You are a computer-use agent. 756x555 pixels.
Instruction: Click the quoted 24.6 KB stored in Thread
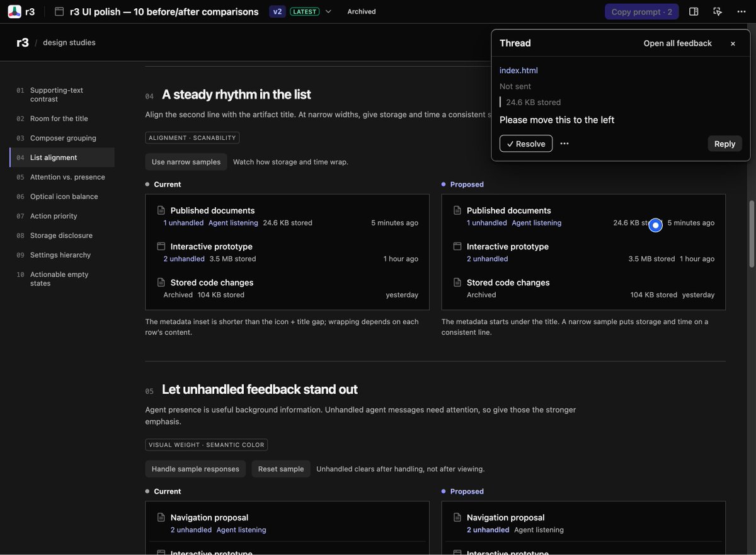pyautogui.click(x=533, y=102)
